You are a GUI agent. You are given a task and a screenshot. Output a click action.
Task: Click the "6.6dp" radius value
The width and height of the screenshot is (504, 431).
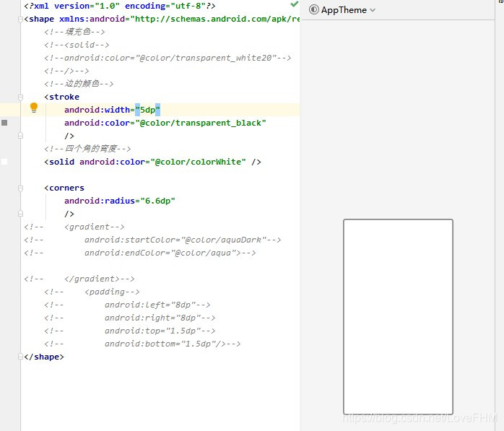(x=158, y=201)
